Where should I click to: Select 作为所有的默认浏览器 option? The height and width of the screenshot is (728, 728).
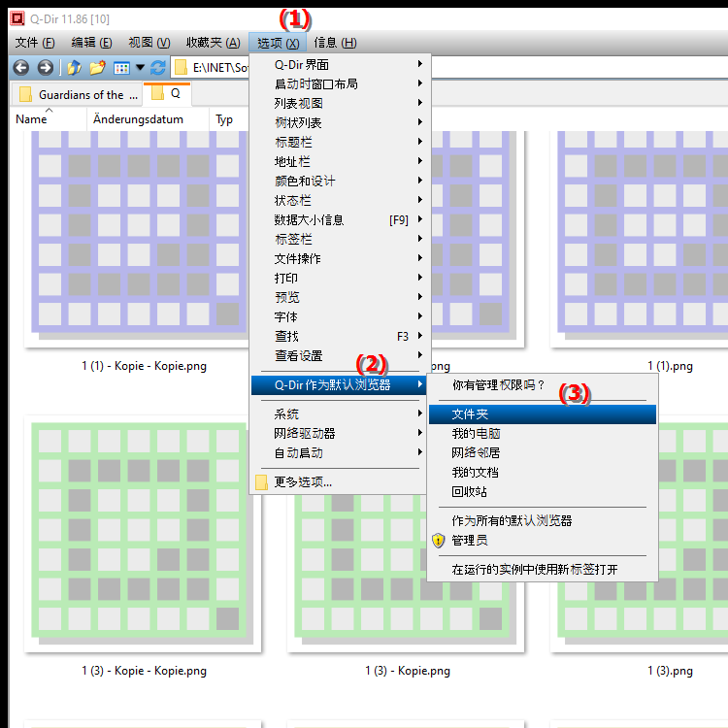[543, 521]
